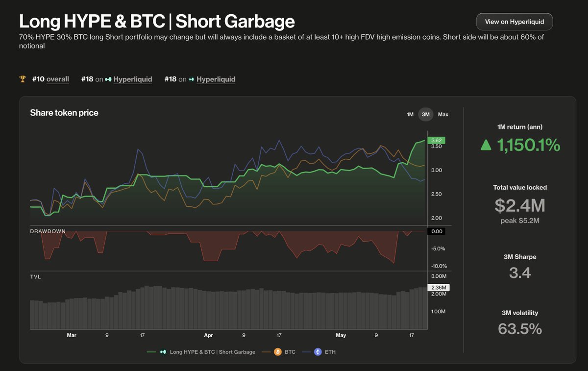Screen dimensions: 588x371
Task: Click the 1M return (ann) label
Action: click(520, 127)
